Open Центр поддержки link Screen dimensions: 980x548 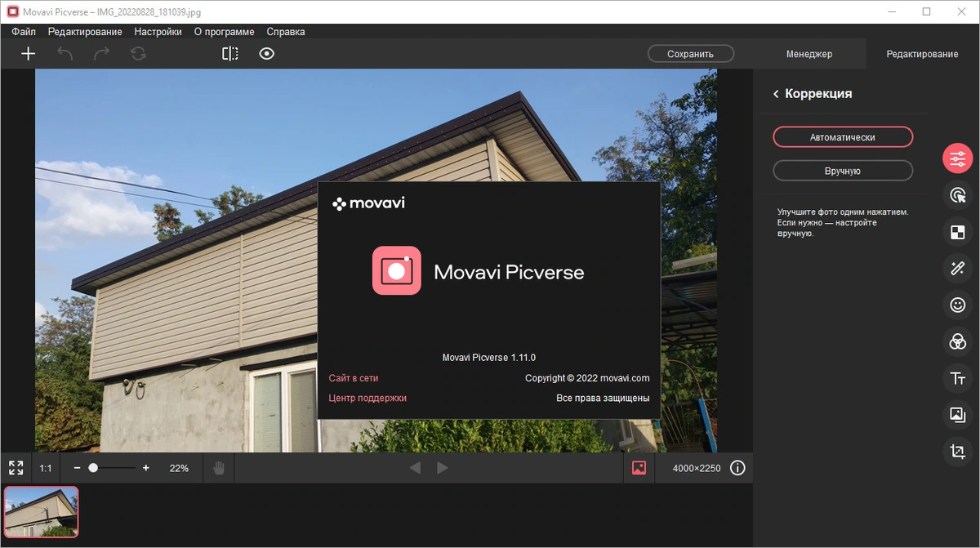pyautogui.click(x=367, y=398)
